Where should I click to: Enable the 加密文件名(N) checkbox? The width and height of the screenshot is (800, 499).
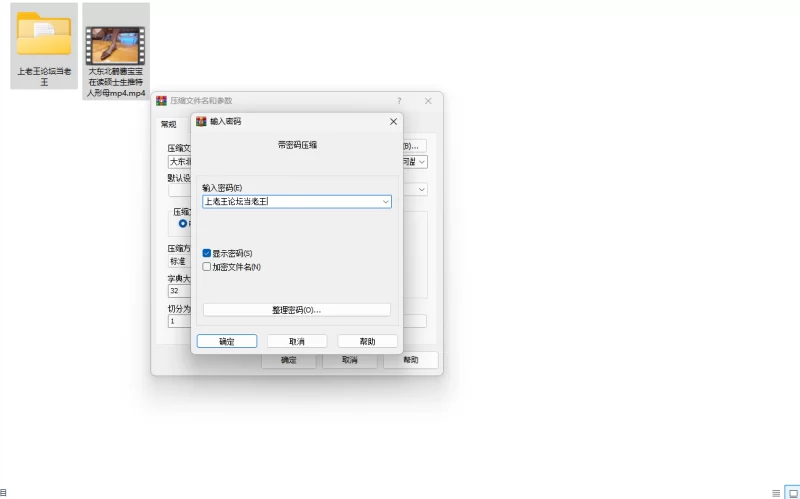(x=207, y=266)
